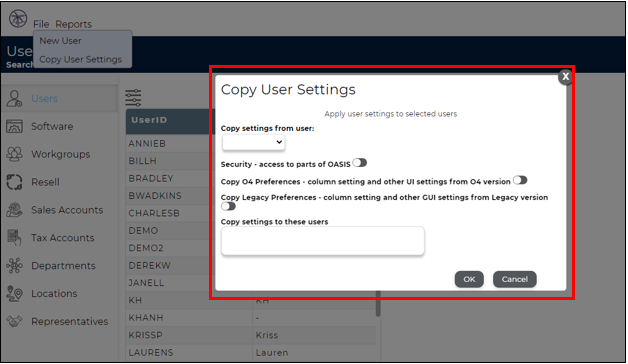
Task: Open the File menu
Action: point(41,24)
